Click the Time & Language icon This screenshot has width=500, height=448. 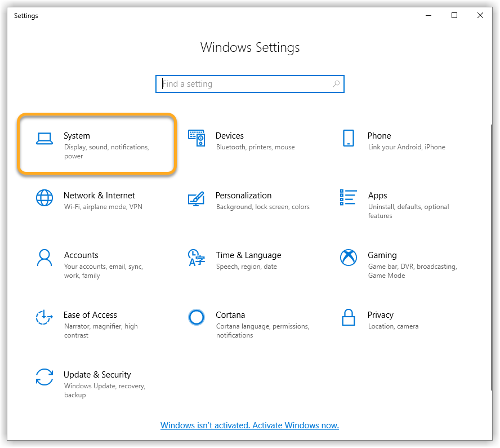196,258
